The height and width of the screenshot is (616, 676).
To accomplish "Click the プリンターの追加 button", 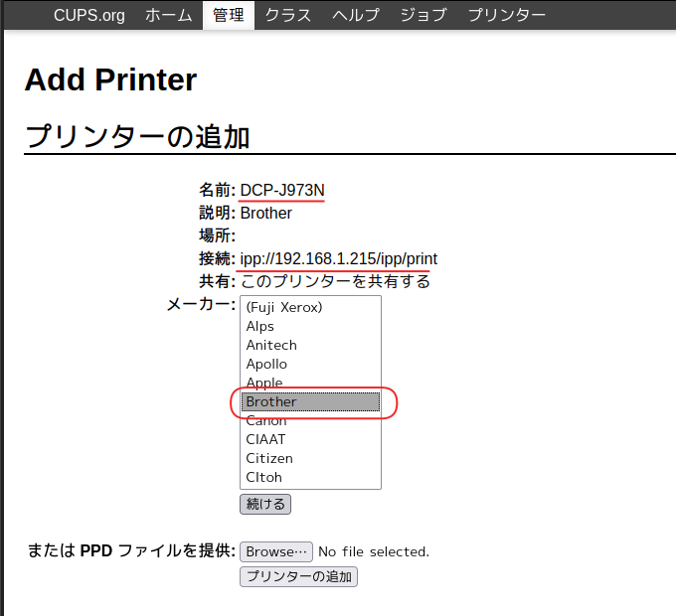I will click(298, 576).
